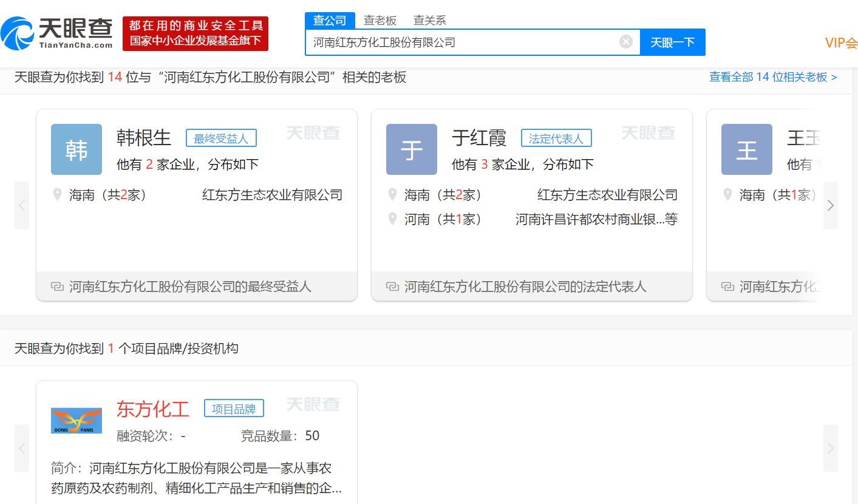Image resolution: width=858 pixels, height=504 pixels.
Task: Open 韩根生 boss profile name
Action: [144, 138]
